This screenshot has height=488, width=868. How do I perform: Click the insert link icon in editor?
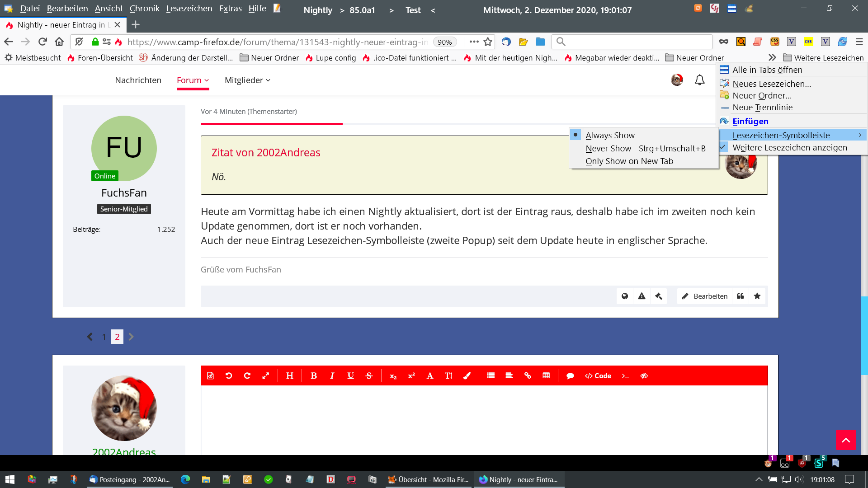528,375
